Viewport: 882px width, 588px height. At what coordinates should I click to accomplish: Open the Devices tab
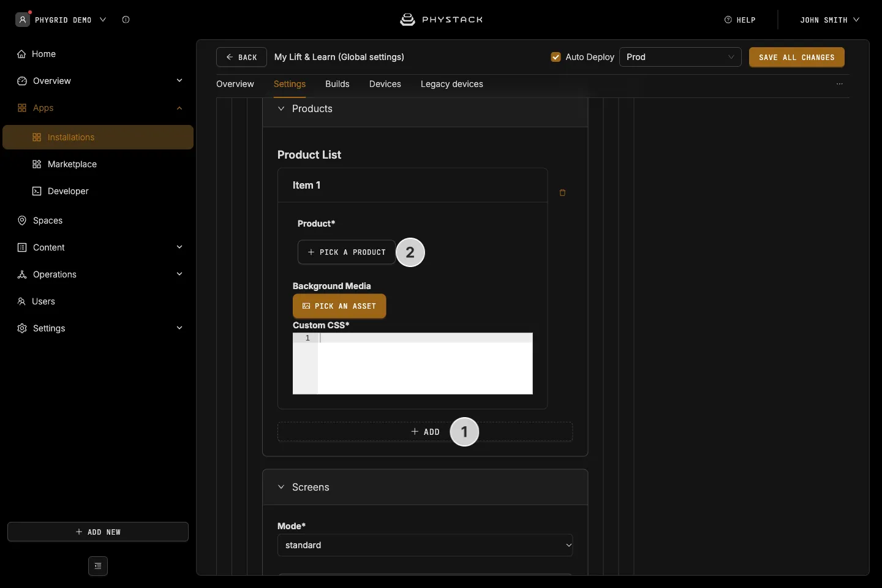click(x=385, y=84)
